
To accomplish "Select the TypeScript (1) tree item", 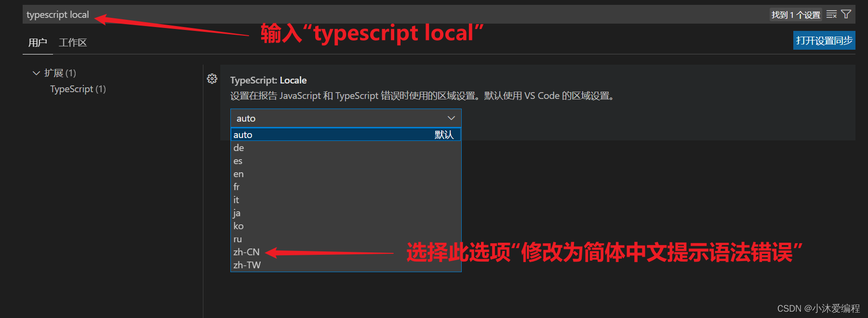I will point(78,89).
